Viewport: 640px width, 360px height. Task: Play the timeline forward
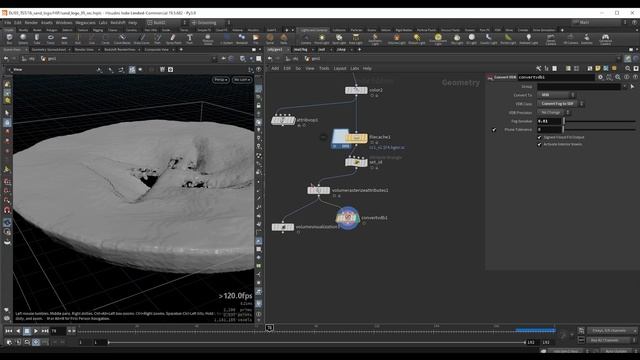pos(36,331)
